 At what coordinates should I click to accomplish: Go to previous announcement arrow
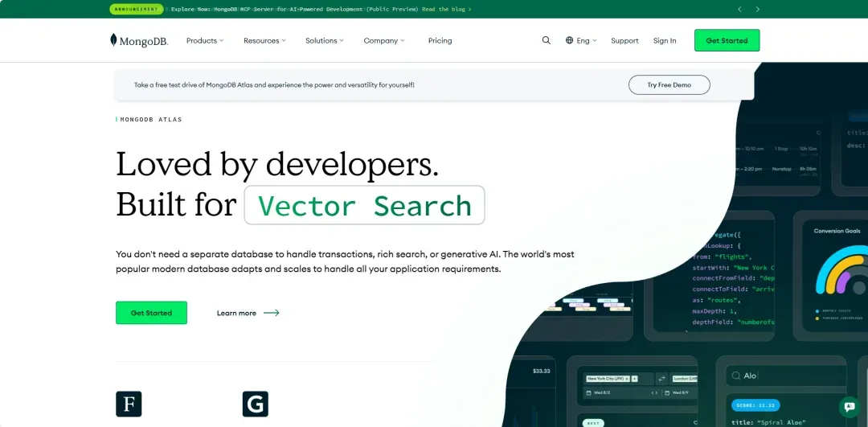coord(739,9)
